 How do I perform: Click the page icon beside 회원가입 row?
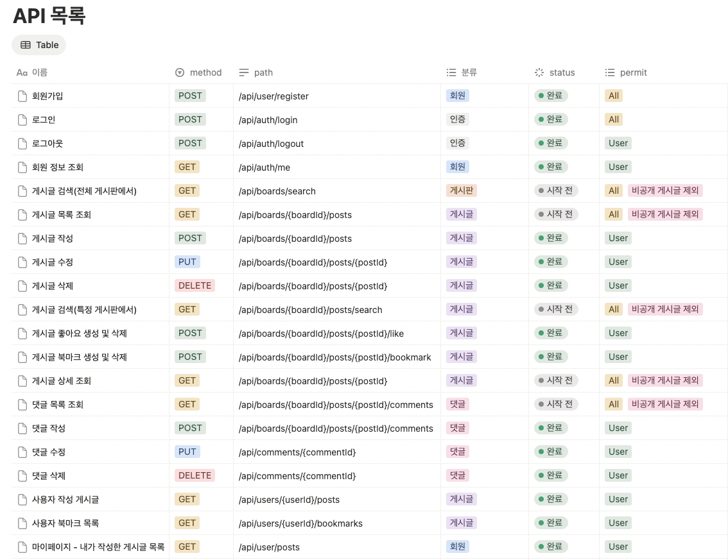pos(23,96)
